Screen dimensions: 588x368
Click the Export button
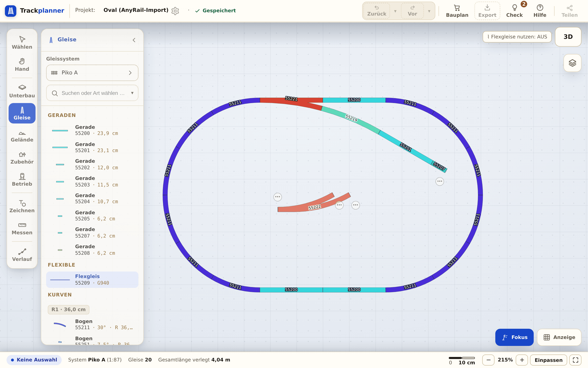tap(487, 11)
